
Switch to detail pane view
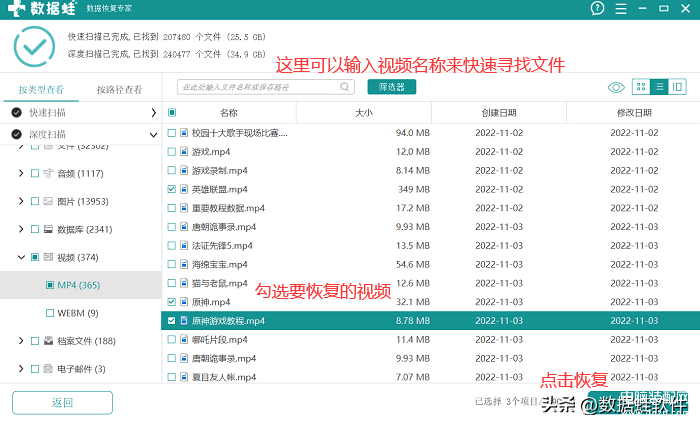click(677, 87)
